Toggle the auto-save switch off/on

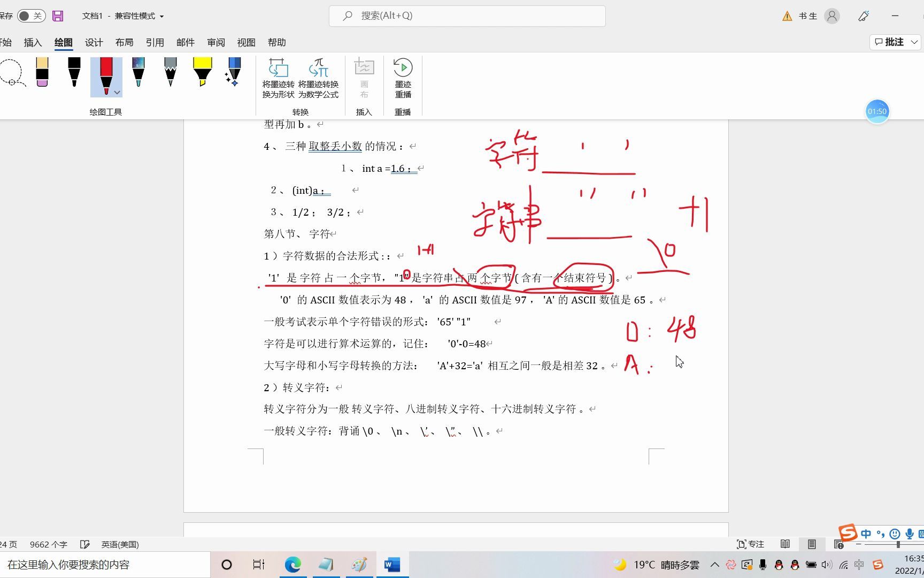(30, 16)
